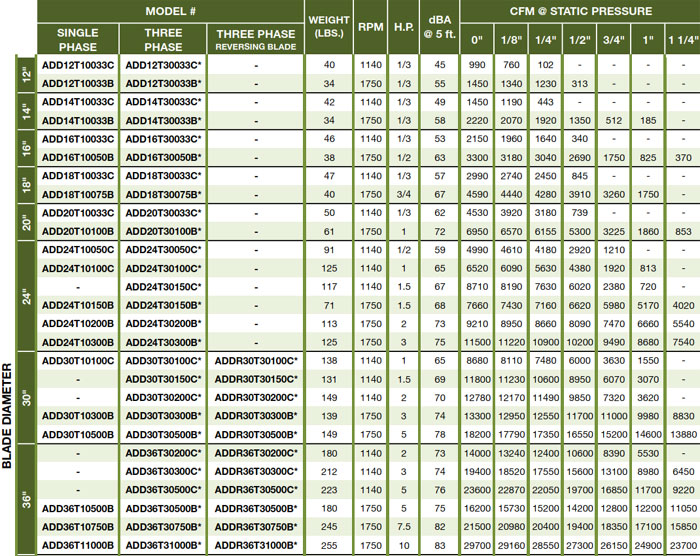700x556 pixels.
Task: Click CFM value 18200
Action: click(x=477, y=435)
